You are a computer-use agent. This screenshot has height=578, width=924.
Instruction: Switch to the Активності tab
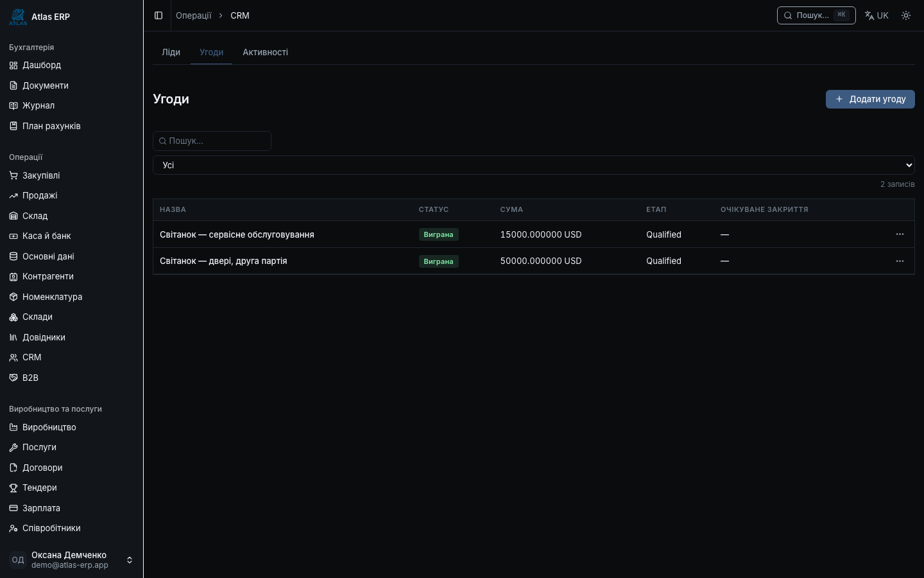265,52
